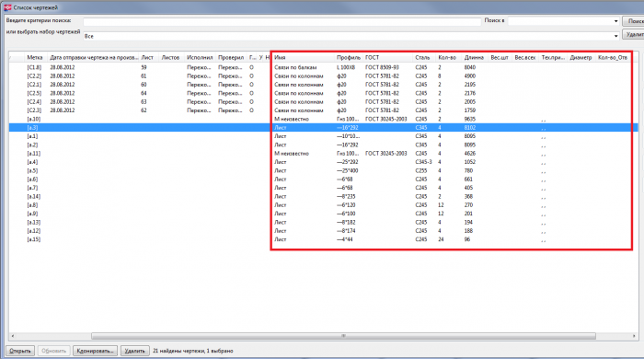The width and height of the screenshot is (644, 359).
Task: Click the Связи по балкам name cell
Action: click(x=295, y=67)
